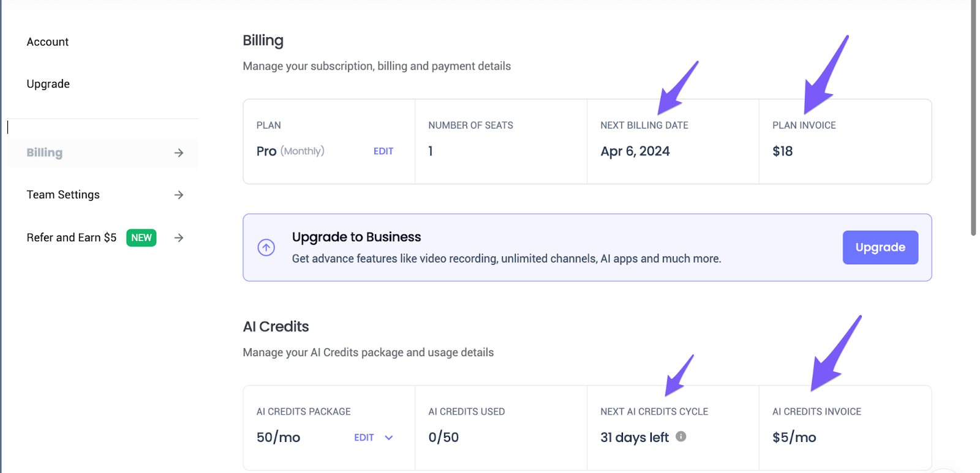
Task: Click the page vertical scrollbar
Action: pos(973,122)
